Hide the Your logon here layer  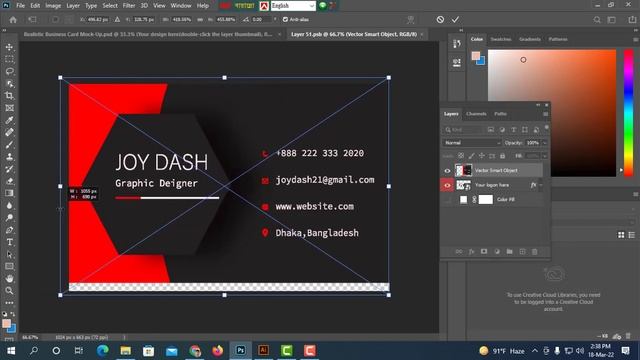[447, 185]
